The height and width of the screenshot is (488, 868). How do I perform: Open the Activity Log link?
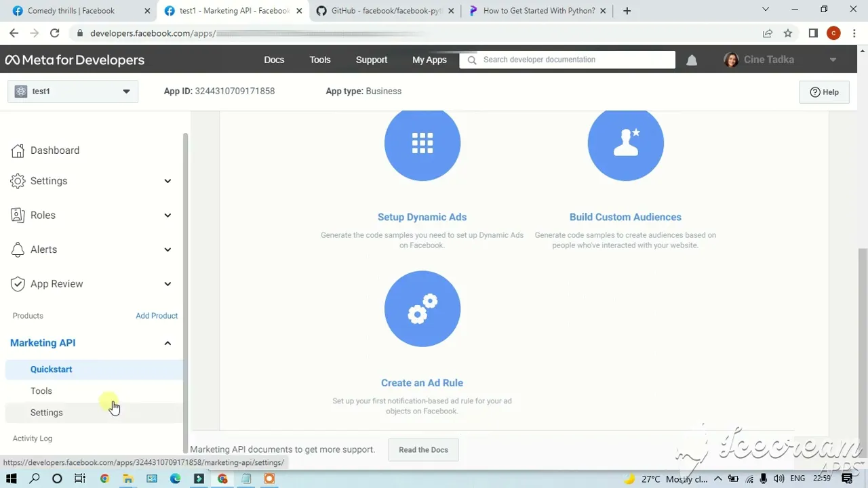(x=32, y=439)
